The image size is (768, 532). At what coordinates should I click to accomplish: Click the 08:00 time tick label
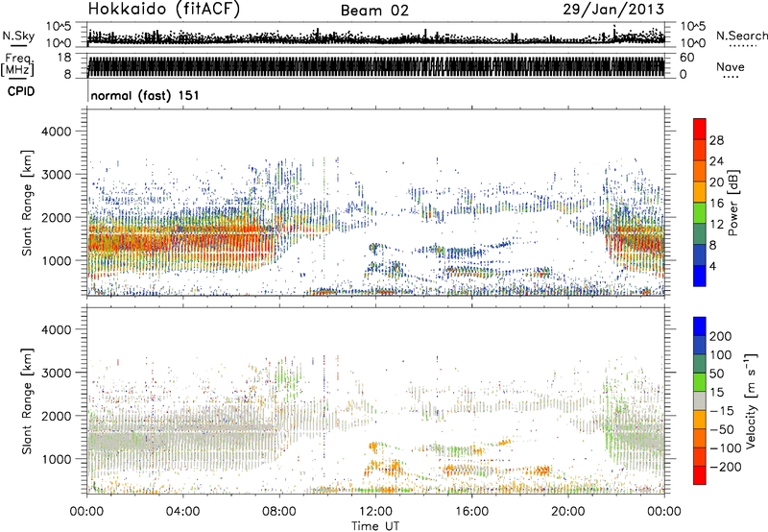coord(278,512)
